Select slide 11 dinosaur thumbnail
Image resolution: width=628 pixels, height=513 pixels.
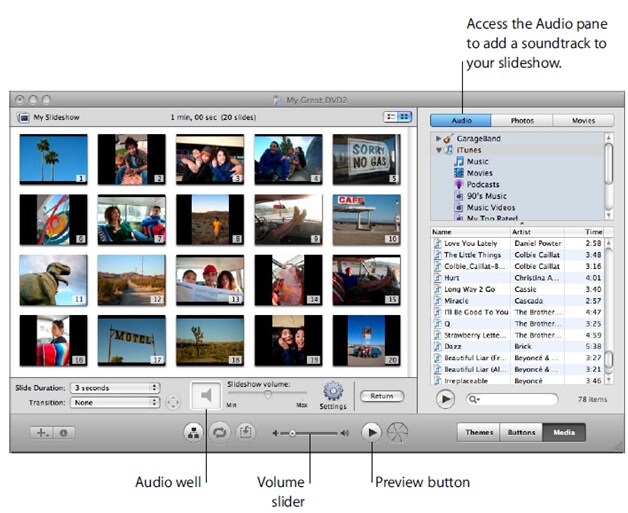[53, 280]
